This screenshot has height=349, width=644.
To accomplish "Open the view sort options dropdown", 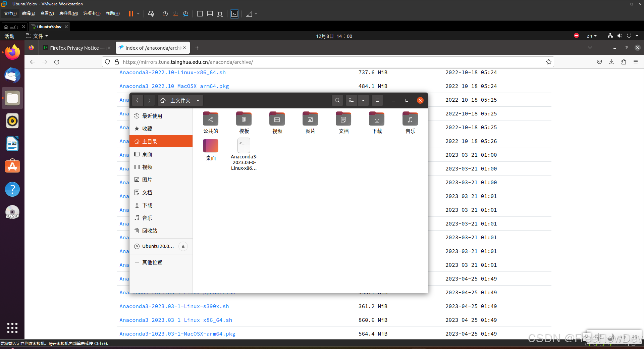I will point(363,100).
